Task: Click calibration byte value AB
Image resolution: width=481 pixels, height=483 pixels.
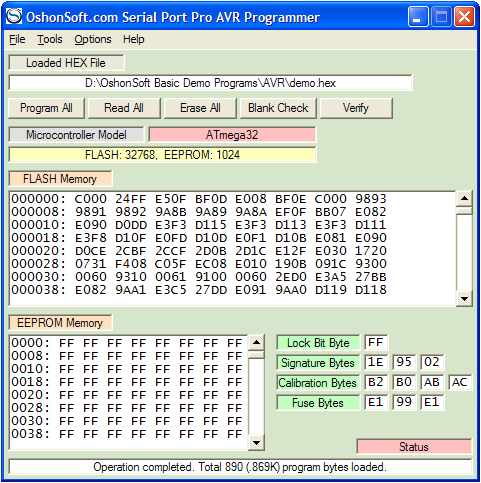Action: click(x=432, y=382)
